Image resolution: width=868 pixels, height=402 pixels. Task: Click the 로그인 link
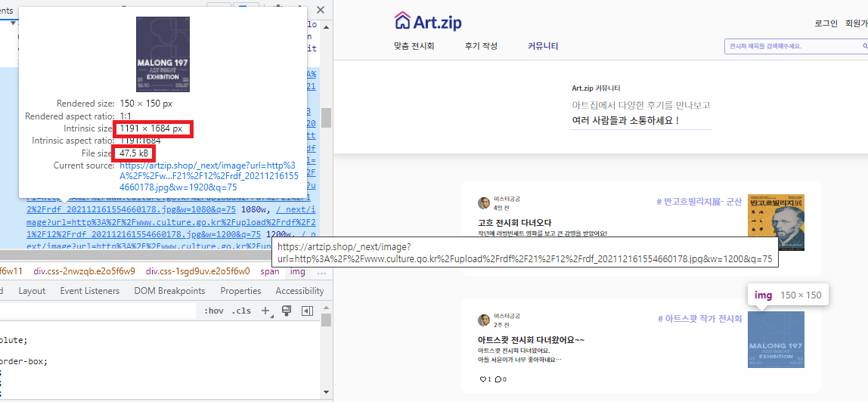pyautogui.click(x=826, y=23)
